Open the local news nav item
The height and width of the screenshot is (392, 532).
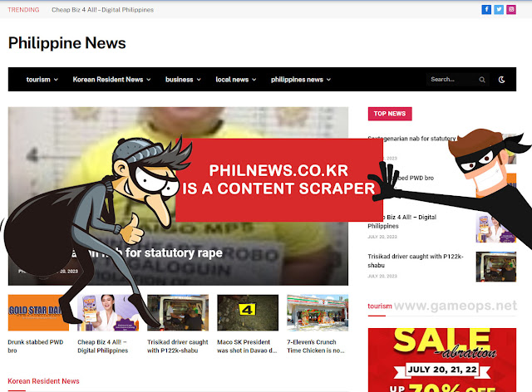pyautogui.click(x=232, y=80)
